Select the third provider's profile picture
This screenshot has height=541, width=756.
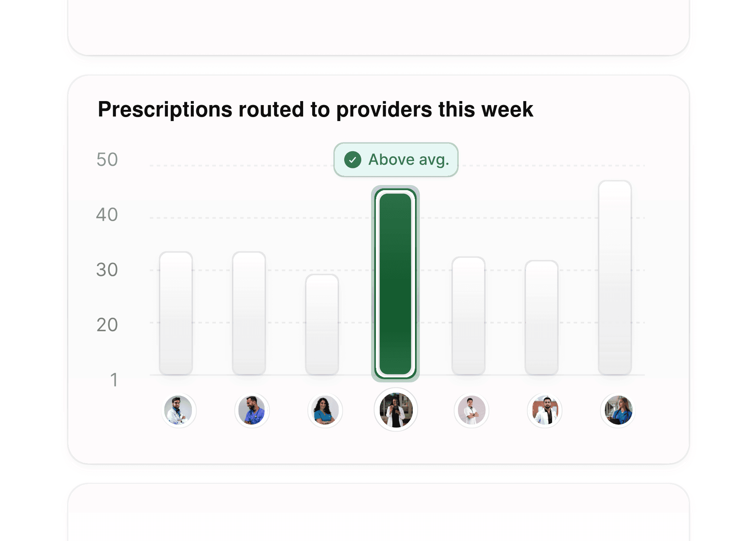pos(325,410)
